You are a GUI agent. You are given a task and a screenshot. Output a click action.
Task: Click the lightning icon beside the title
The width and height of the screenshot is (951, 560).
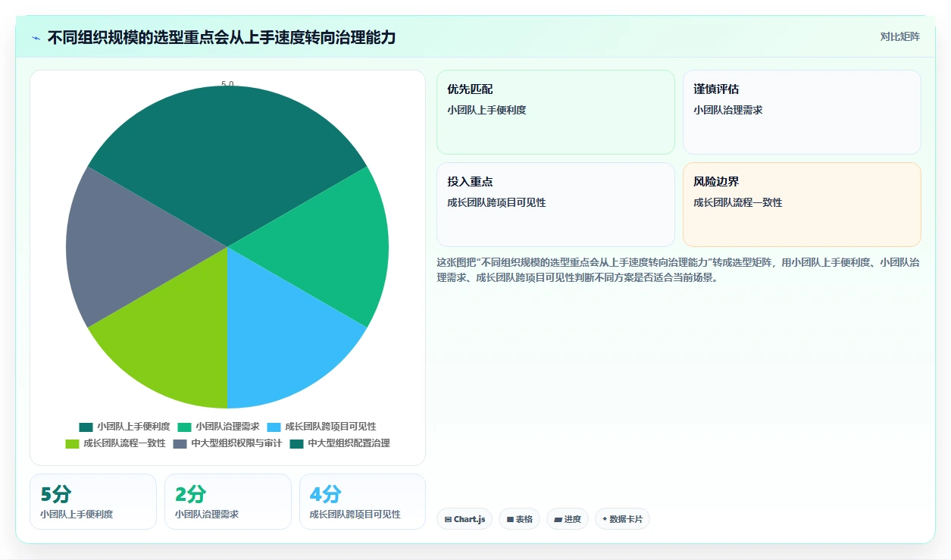click(36, 38)
